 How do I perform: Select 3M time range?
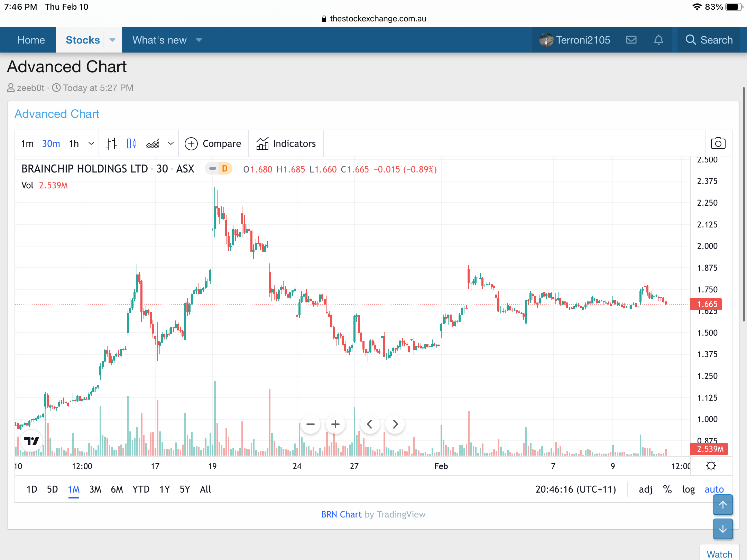(95, 489)
